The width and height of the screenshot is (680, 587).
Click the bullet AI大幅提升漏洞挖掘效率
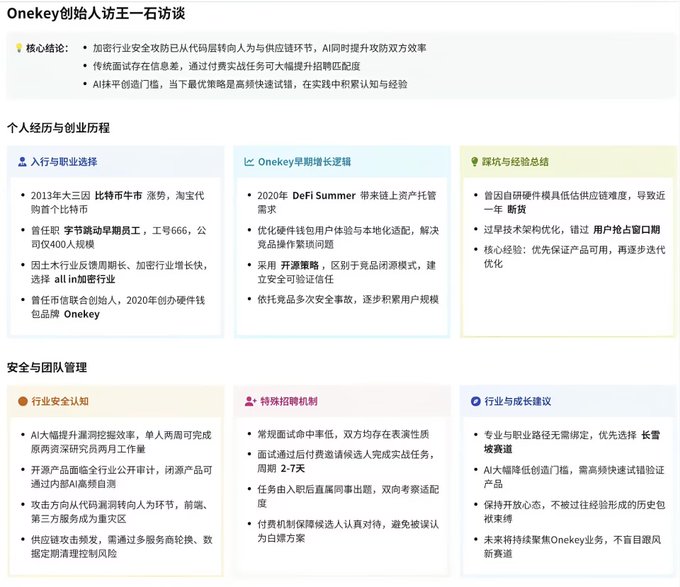pyautogui.click(x=121, y=442)
